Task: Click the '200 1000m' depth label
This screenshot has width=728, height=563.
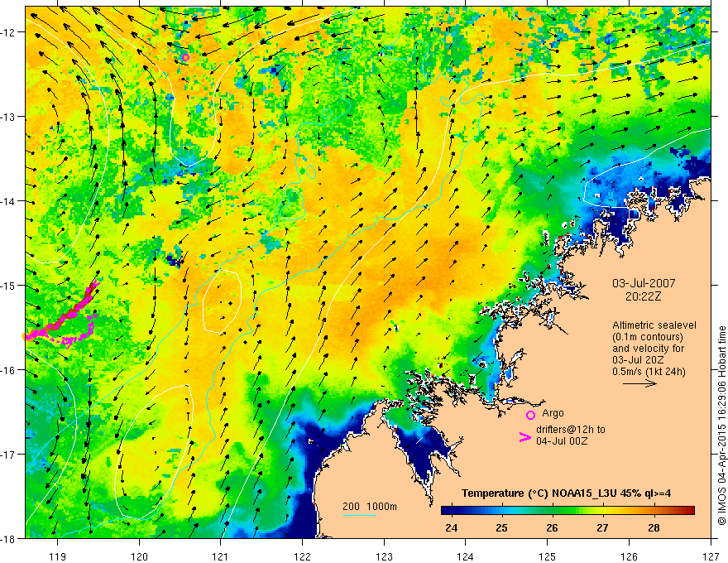Action: tap(370, 507)
